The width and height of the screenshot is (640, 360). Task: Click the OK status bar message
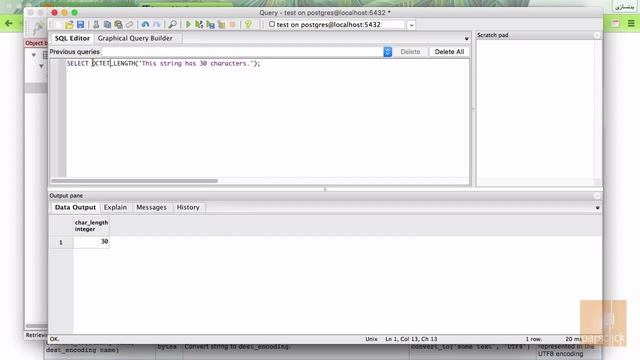coord(54,339)
